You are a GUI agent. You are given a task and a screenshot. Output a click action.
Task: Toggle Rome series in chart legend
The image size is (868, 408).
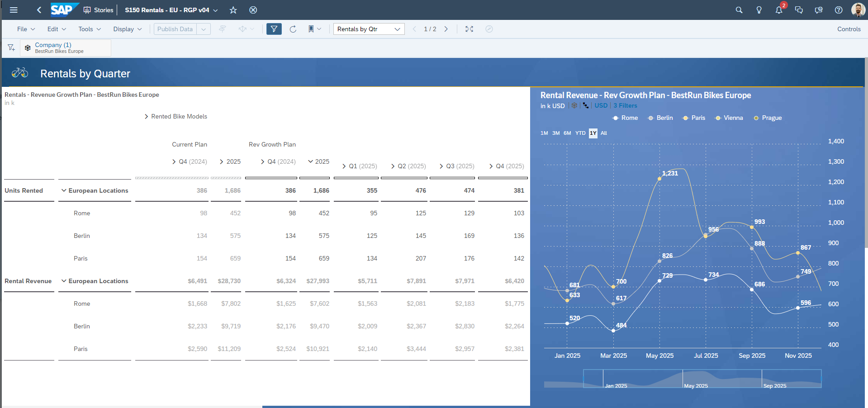[x=625, y=118]
